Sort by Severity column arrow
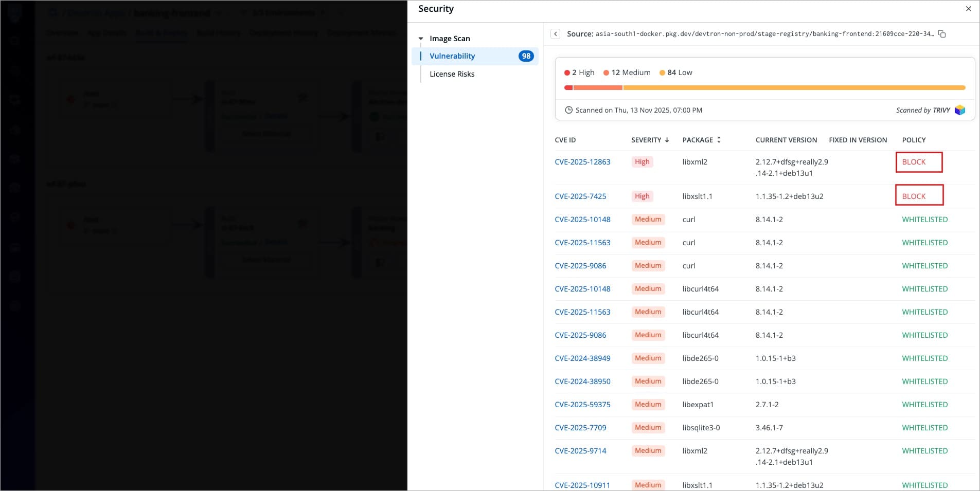Screen dimensions: 980x491 coord(667,140)
